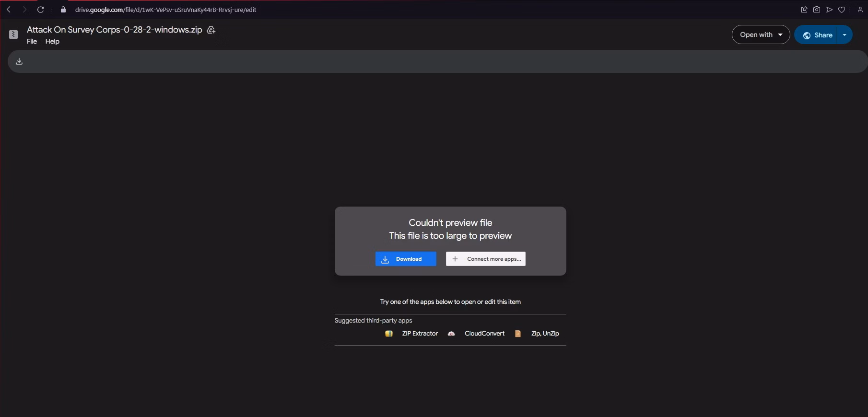Click the Couldn't preview file heading
Image resolution: width=868 pixels, height=417 pixels.
pos(450,222)
